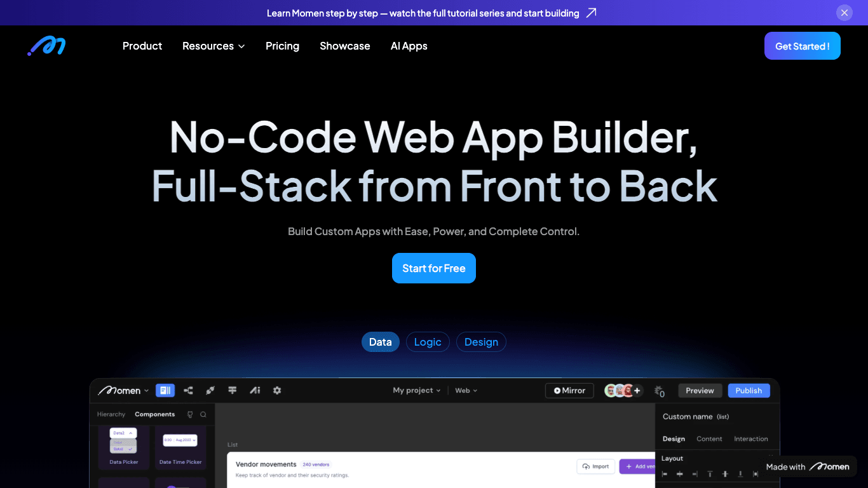The height and width of the screenshot is (488, 868).
Task: Open the Design tab in the properties panel
Action: [674, 439]
